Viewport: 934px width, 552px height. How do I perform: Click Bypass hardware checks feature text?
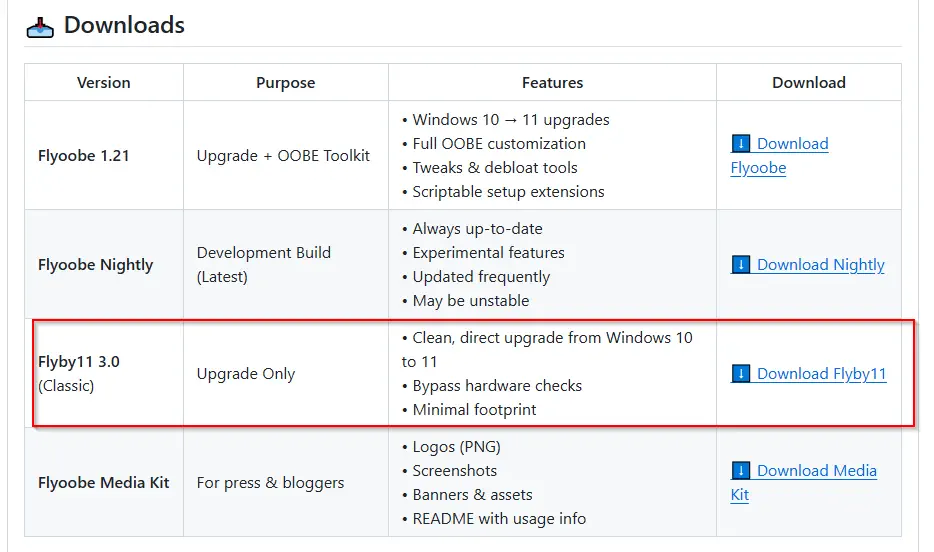pos(497,386)
